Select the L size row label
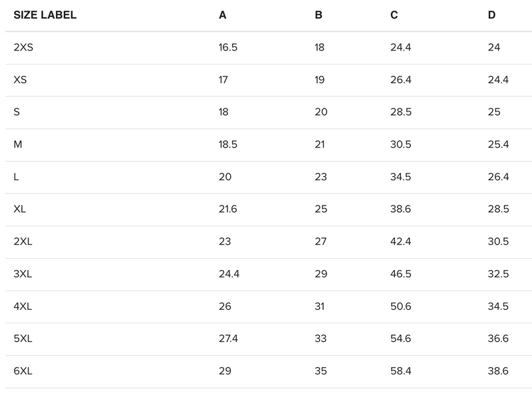Viewport: 532px width, 393px height. 16,177
